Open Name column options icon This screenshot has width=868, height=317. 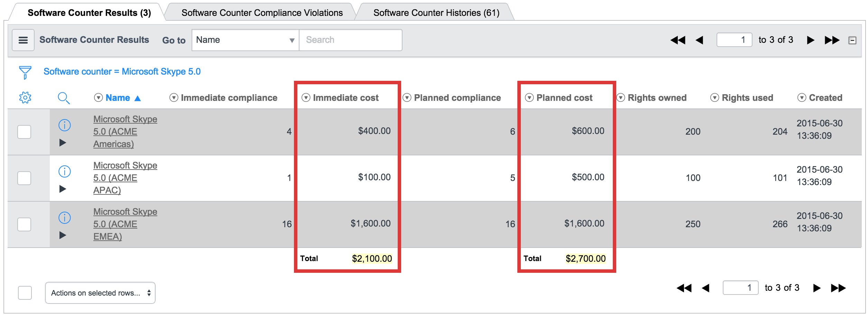pos(99,98)
